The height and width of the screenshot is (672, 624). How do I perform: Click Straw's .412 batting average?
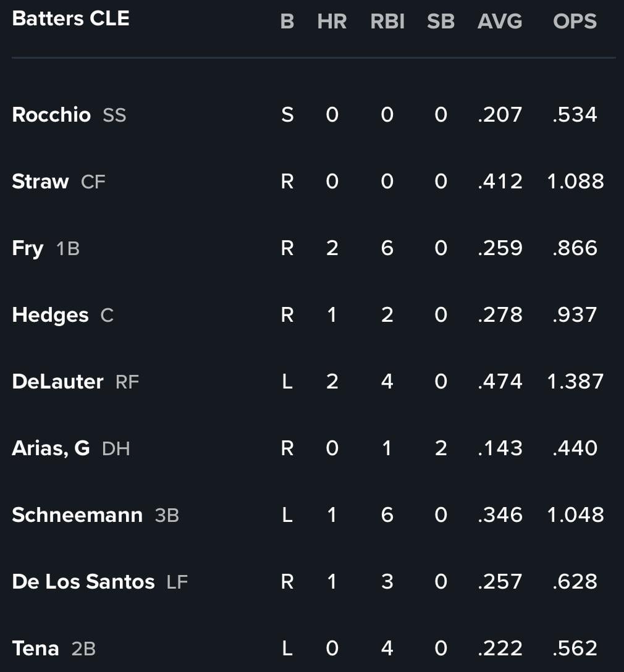click(500, 182)
